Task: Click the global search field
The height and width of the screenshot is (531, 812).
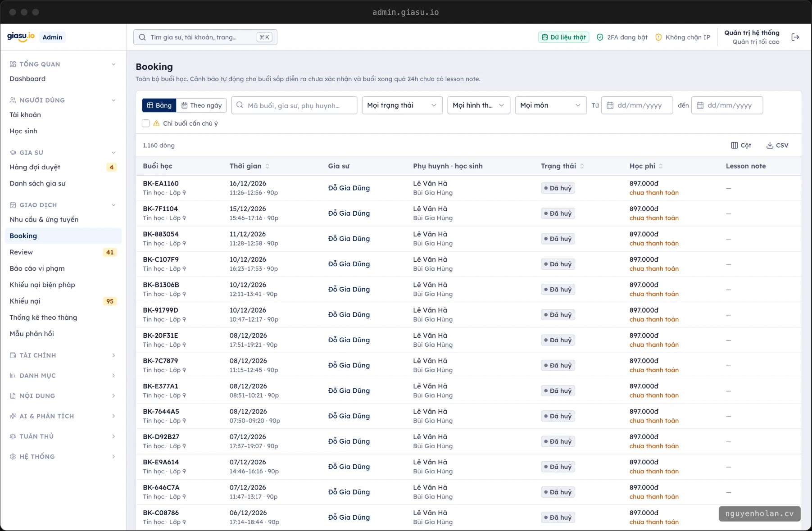Action: (x=205, y=37)
